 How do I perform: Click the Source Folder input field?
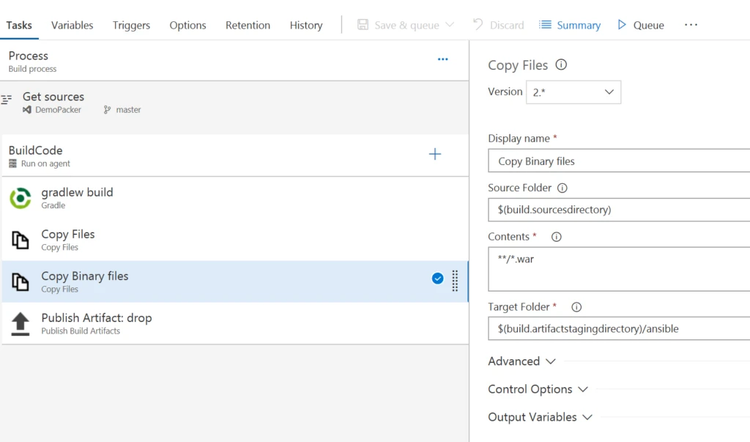click(619, 210)
